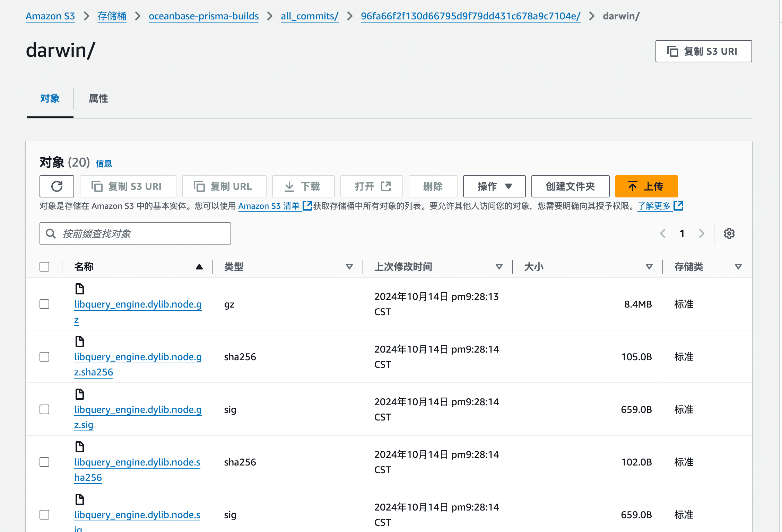Click the external icon in 打开 button
This screenshot has width=782, height=532.
[x=386, y=186]
